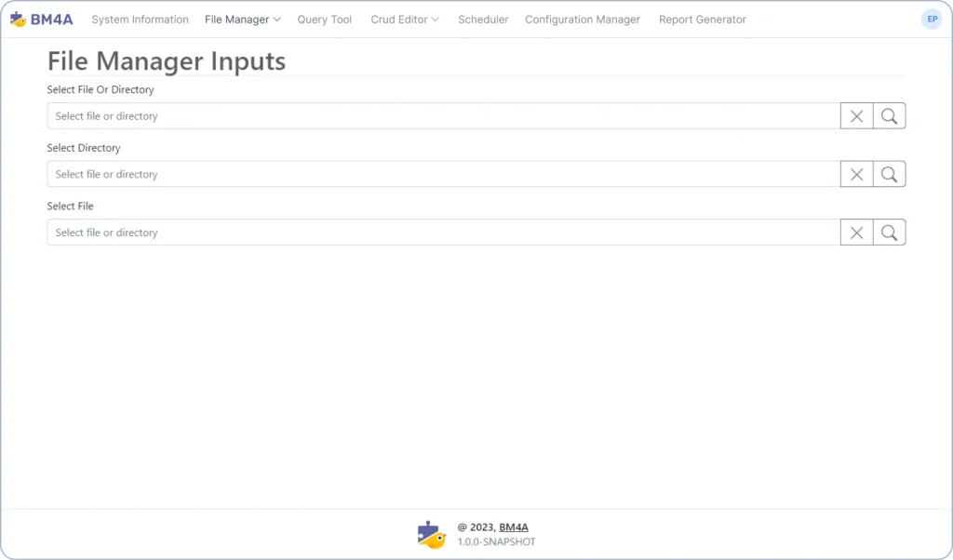Clear the Select File Or Directory field
Image resolution: width=953 pixels, height=560 pixels.
click(x=856, y=116)
